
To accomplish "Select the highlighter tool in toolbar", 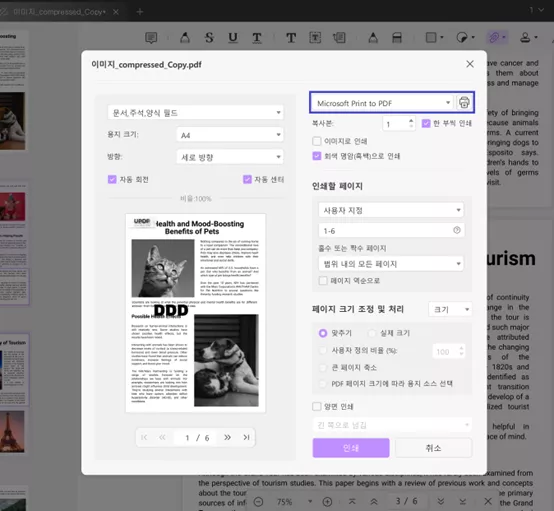I will pyautogui.click(x=185, y=37).
